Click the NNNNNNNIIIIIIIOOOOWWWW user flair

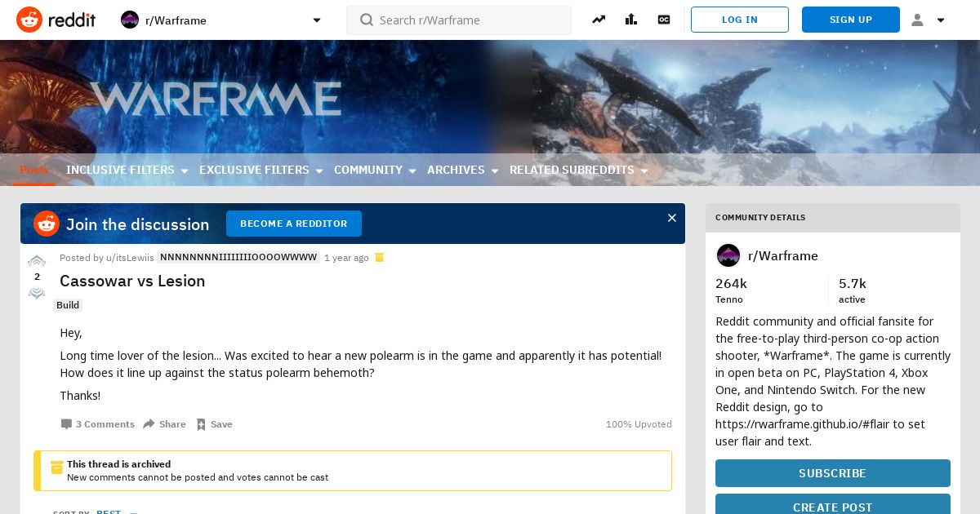coord(238,258)
